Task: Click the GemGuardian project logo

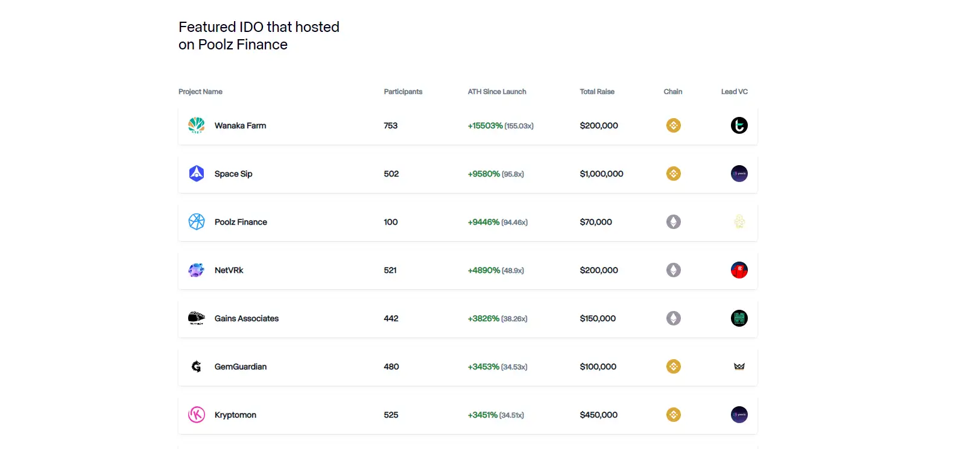Action: coord(197,366)
